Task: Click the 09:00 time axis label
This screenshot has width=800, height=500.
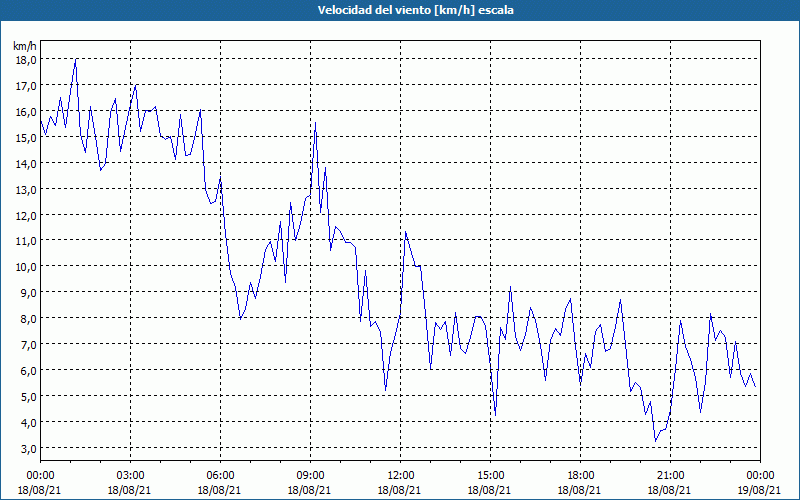Action: (x=310, y=476)
